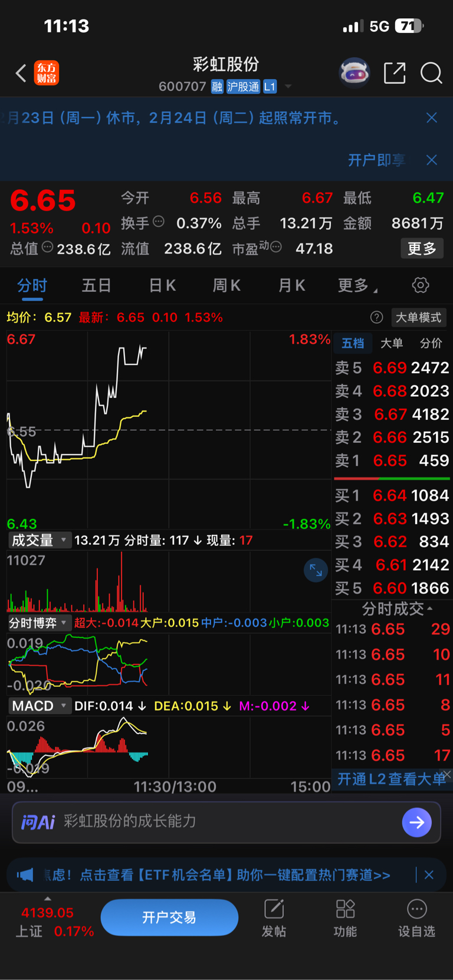
Task: Switch to the 周K chart tab
Action: (226, 286)
